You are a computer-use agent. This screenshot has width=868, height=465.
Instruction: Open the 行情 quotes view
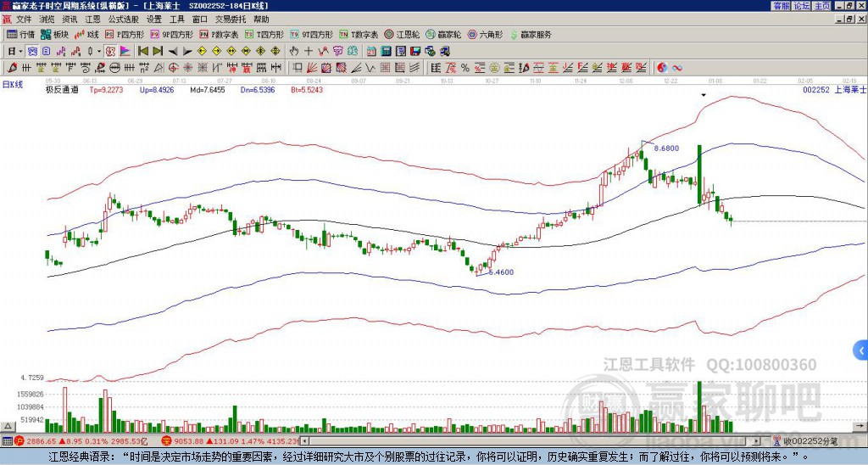pyautogui.click(x=20, y=34)
